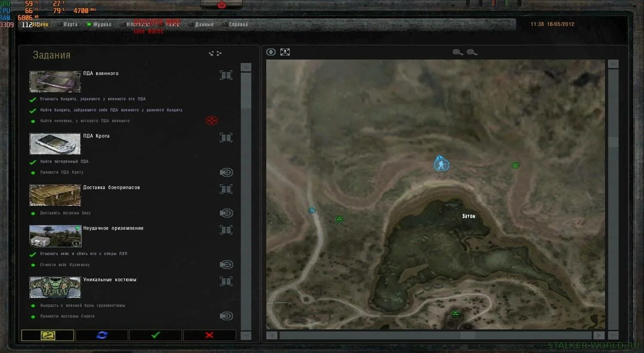644x353 pixels.
Task: Click task list scrollbar up arrow
Action: pos(246,67)
